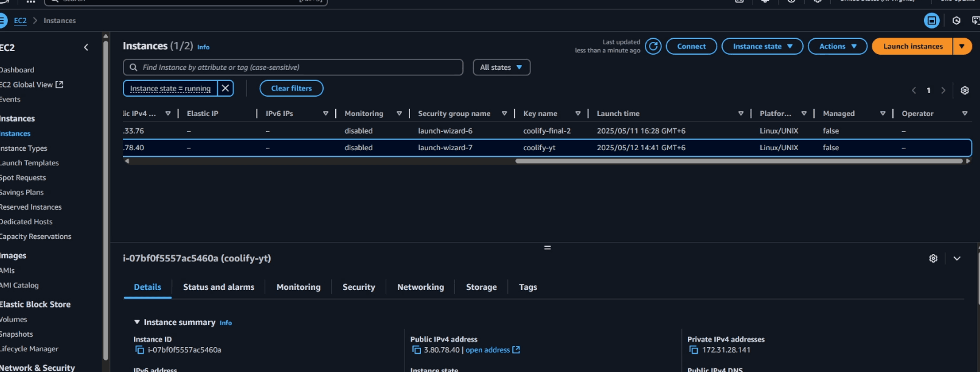The height and width of the screenshot is (372, 980).
Task: Sort by the Launch time column
Action: pos(741,114)
